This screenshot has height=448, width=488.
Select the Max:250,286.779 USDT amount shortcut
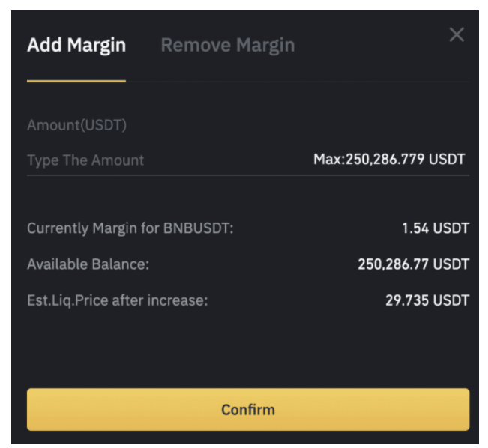click(389, 160)
